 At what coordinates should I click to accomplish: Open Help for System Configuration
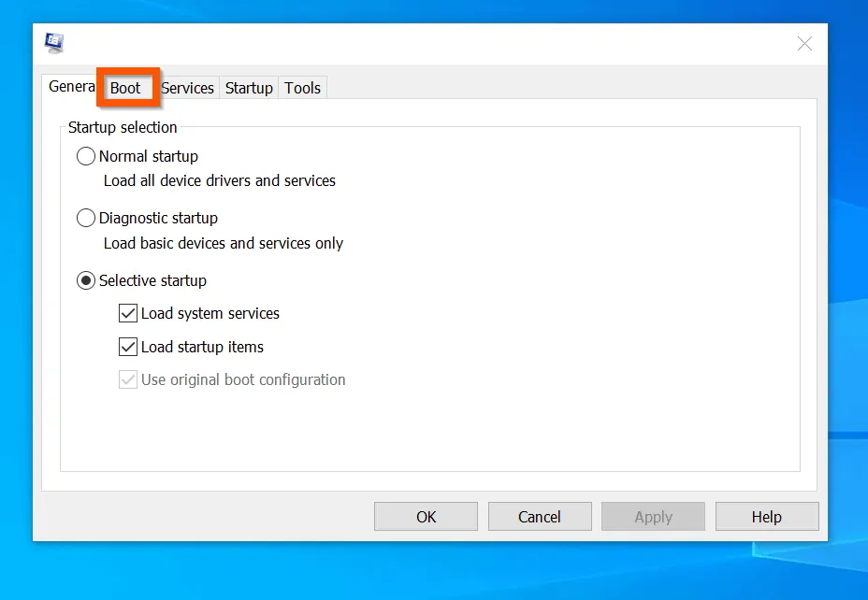click(767, 516)
